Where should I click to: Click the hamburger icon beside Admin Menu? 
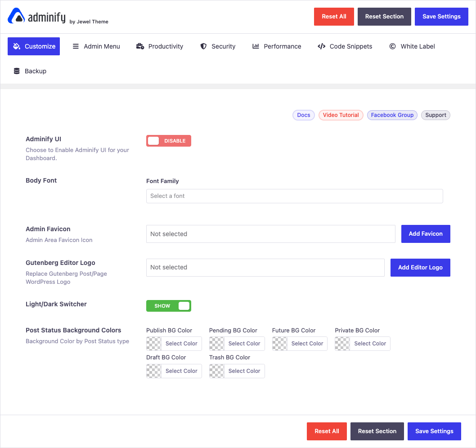tap(76, 46)
